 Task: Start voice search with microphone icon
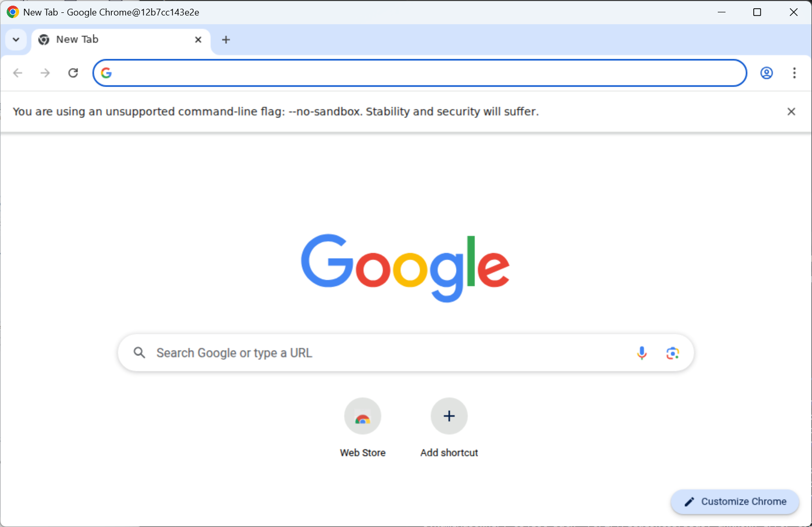tap(642, 353)
